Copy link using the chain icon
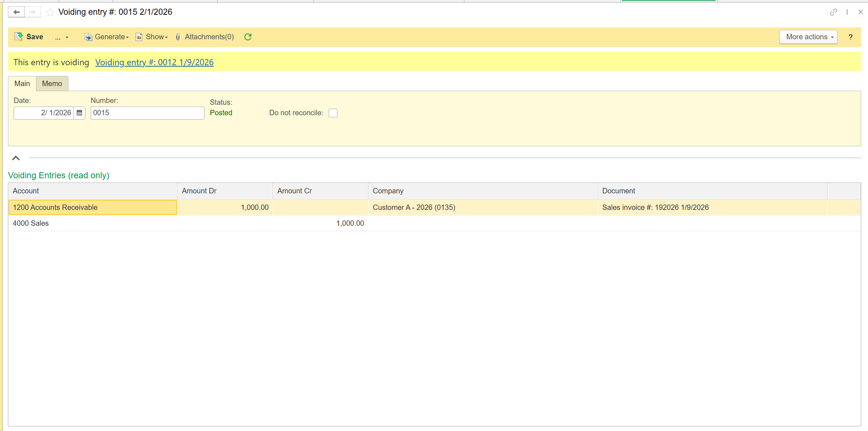This screenshot has width=868, height=431. point(833,12)
